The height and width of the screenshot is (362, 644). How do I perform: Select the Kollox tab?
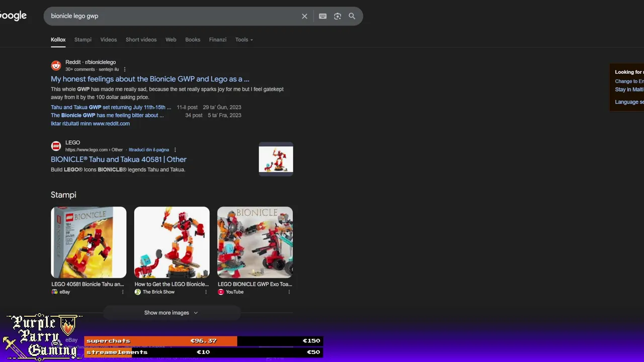58,40
